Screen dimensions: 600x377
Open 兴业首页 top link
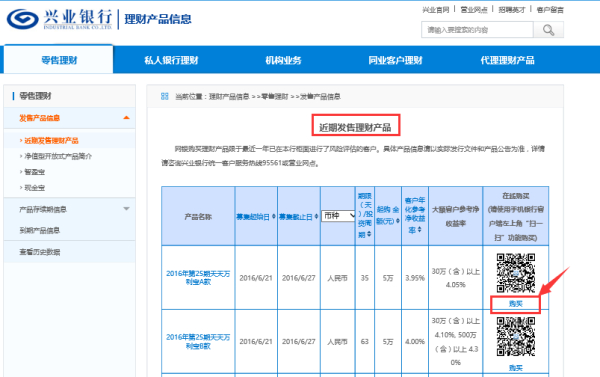[x=435, y=10]
